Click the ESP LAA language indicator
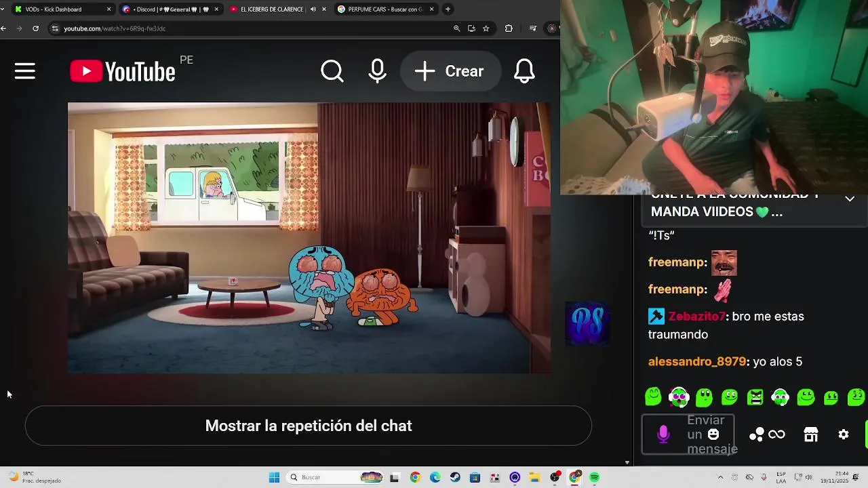The height and width of the screenshot is (488, 868). coord(781,477)
